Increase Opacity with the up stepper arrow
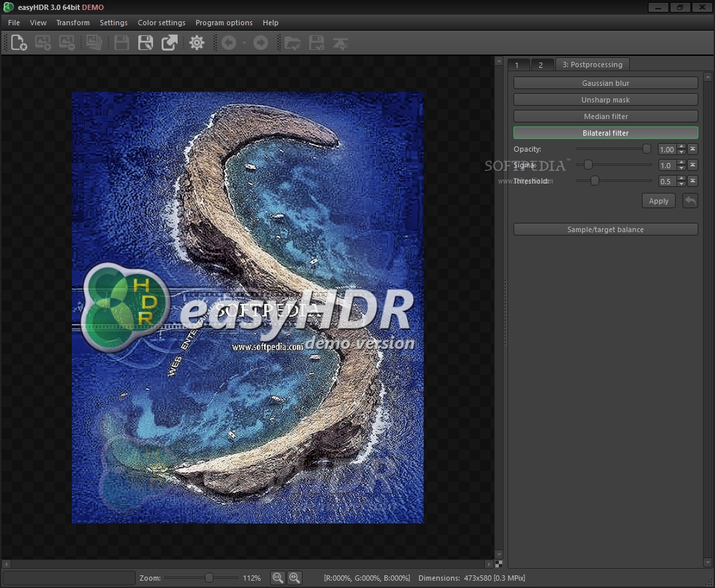The width and height of the screenshot is (715, 588). click(682, 146)
